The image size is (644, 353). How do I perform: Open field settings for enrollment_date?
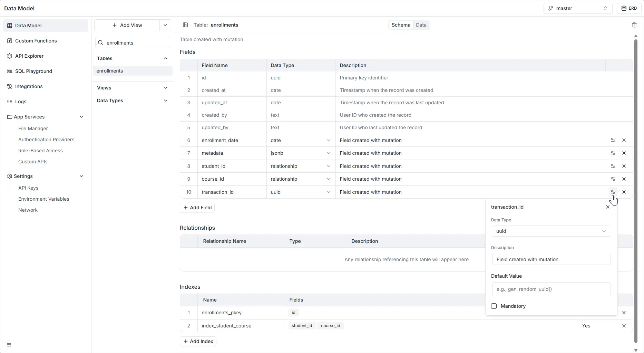[x=613, y=140]
